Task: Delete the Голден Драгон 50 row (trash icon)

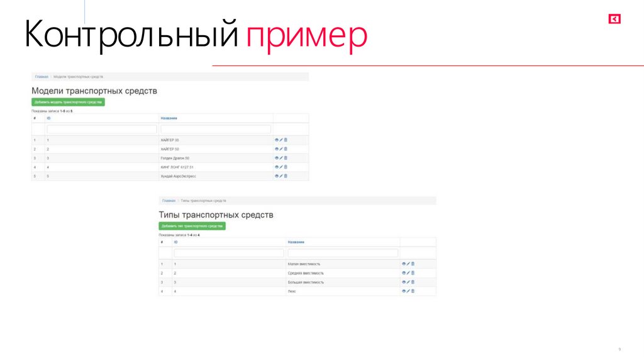Action: (x=286, y=158)
